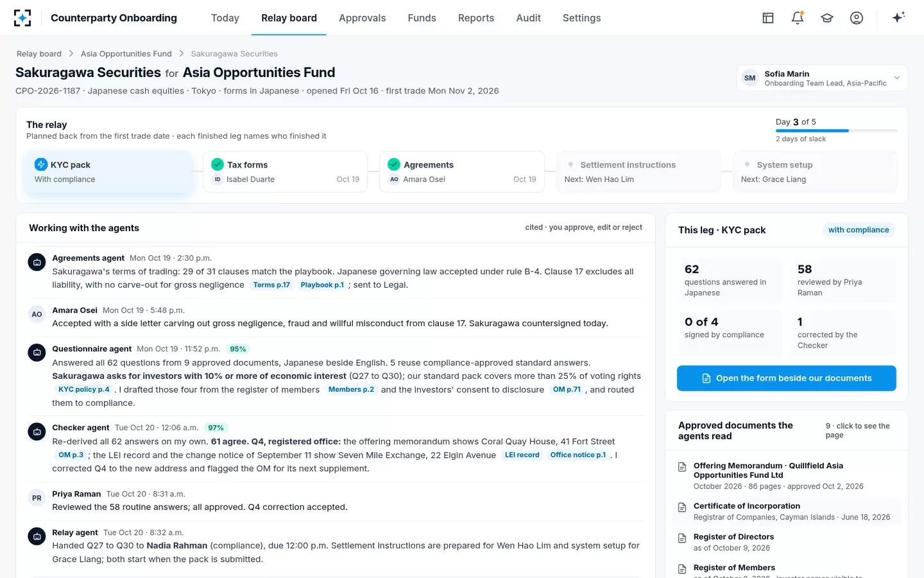
Task: Click the Checker agent bot avatar
Action: pos(37,432)
